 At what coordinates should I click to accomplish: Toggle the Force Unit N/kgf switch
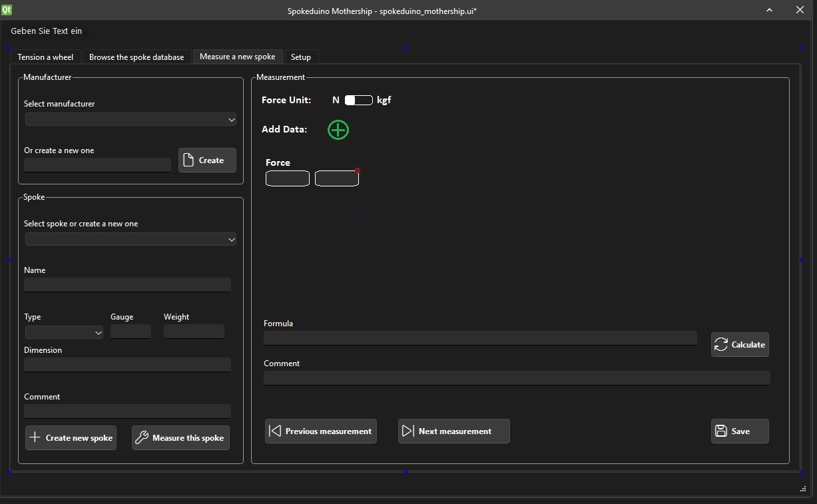point(358,100)
